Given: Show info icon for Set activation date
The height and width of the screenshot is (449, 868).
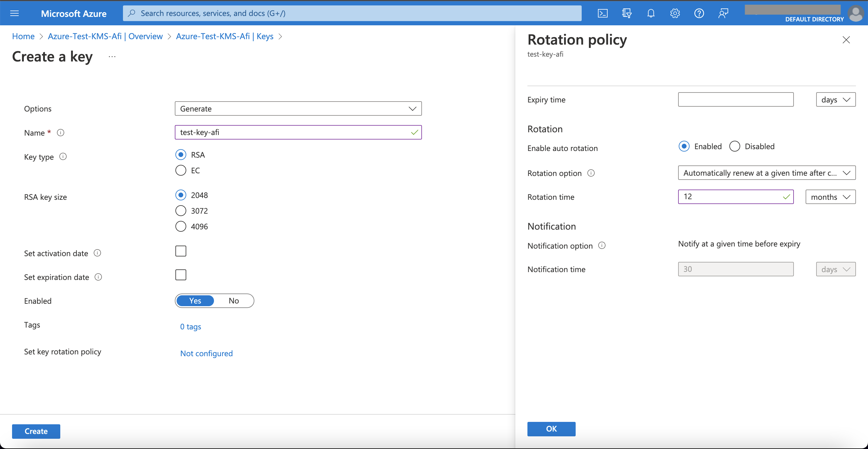Looking at the screenshot, I should tap(97, 253).
